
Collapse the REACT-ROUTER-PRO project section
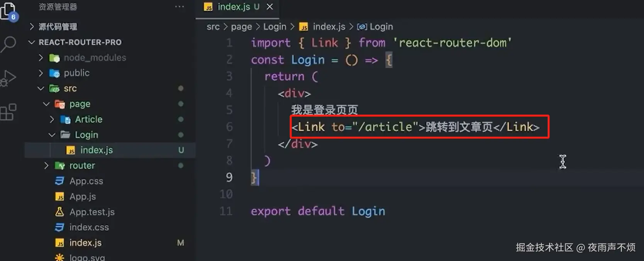tap(32, 42)
